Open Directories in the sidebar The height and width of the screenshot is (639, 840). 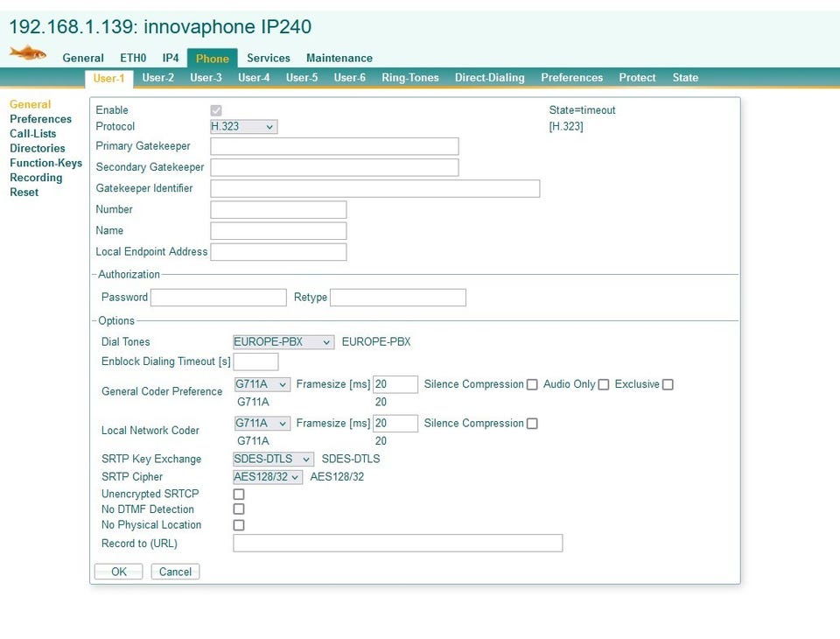[x=38, y=149]
